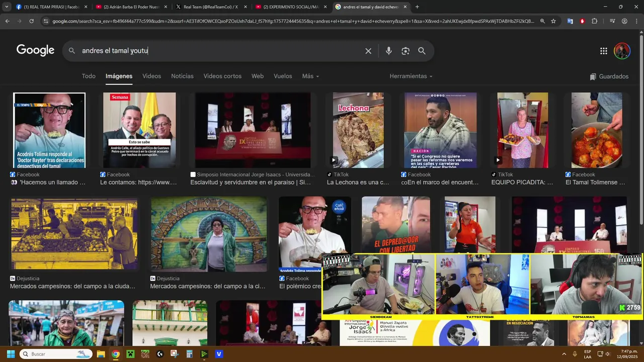The height and width of the screenshot is (362, 644).
Task: Open 'La Lechona es una c...' TikTok link
Action: pos(358,183)
